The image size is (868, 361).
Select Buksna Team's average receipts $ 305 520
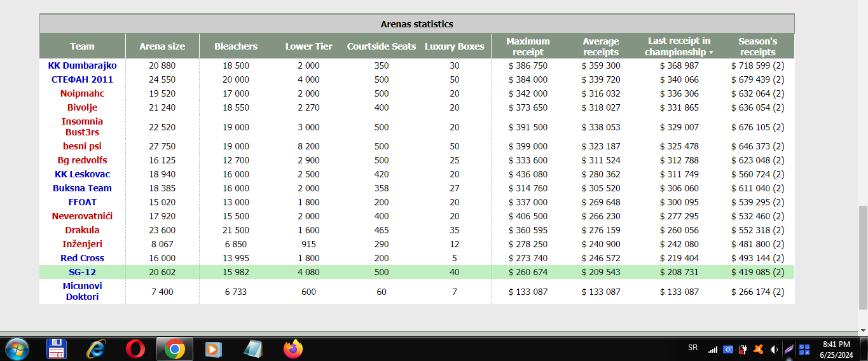pyautogui.click(x=601, y=188)
